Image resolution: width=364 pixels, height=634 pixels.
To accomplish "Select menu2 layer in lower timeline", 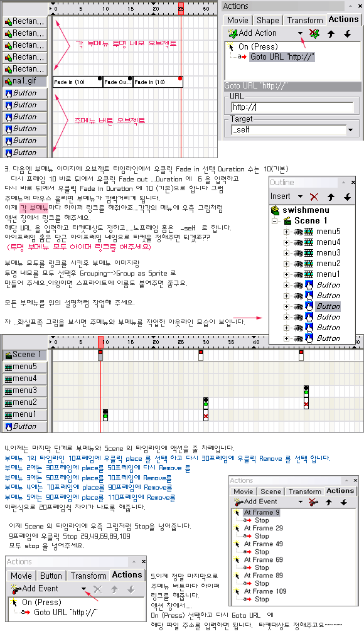I will [x=25, y=403].
